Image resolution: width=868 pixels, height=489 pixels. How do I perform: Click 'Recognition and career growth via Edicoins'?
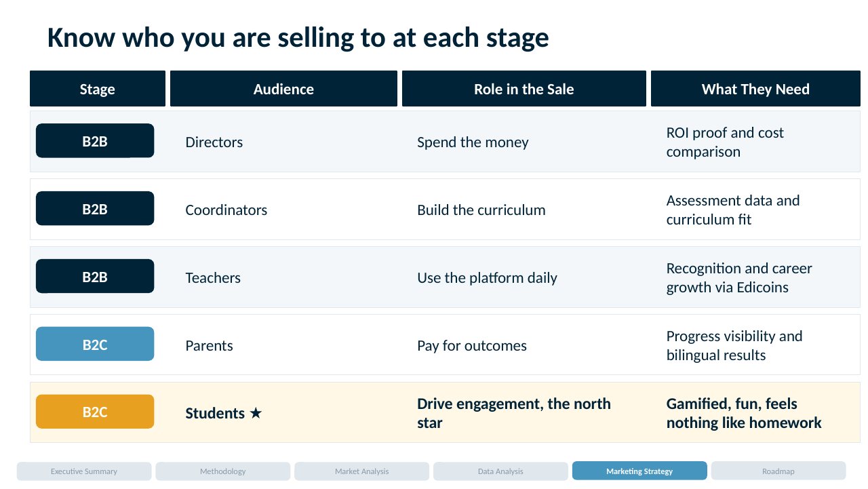(x=739, y=277)
